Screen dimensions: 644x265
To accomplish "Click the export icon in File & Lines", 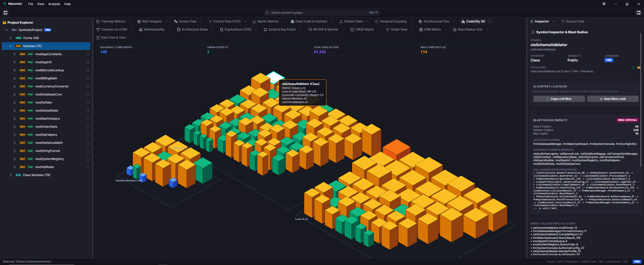I will coord(633,68).
